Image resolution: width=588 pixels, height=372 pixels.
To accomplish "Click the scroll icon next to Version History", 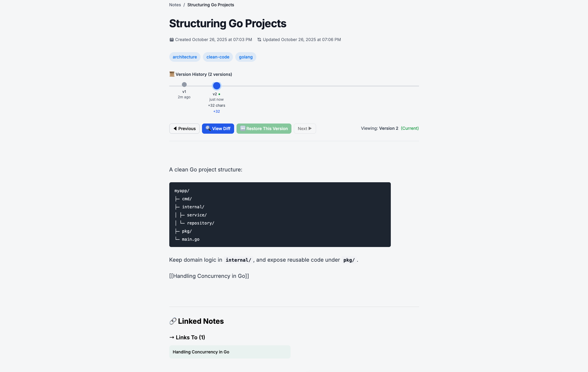I will (x=172, y=74).
